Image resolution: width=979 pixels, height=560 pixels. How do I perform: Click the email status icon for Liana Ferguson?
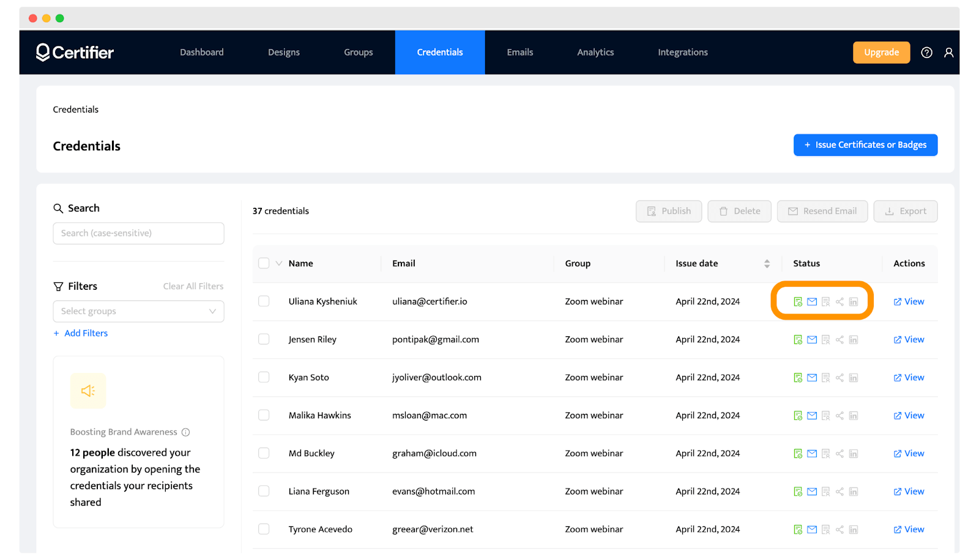pos(812,492)
